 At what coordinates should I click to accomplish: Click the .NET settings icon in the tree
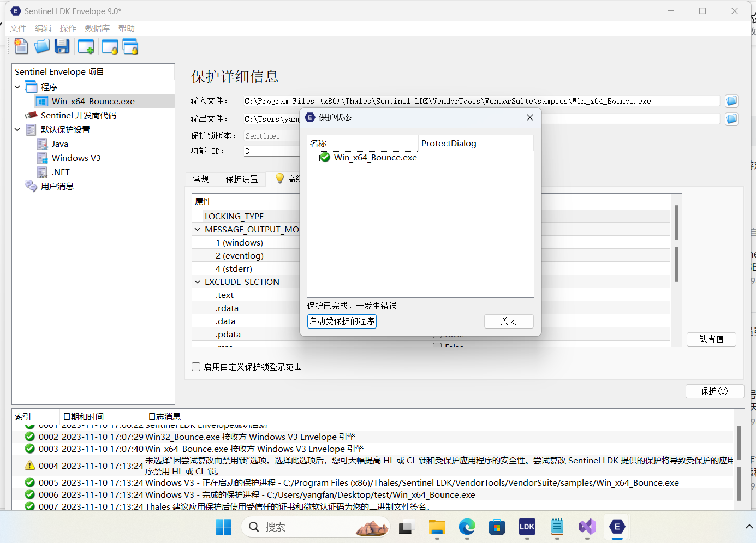click(42, 172)
